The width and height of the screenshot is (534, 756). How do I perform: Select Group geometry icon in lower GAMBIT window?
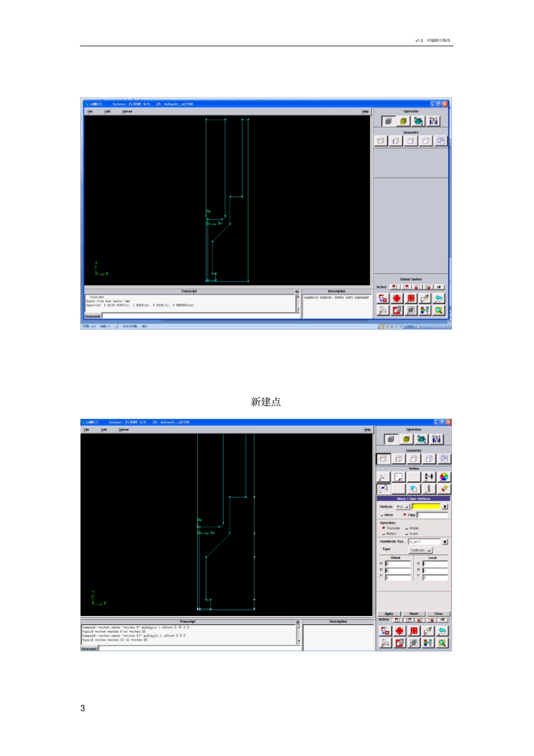pos(444,459)
